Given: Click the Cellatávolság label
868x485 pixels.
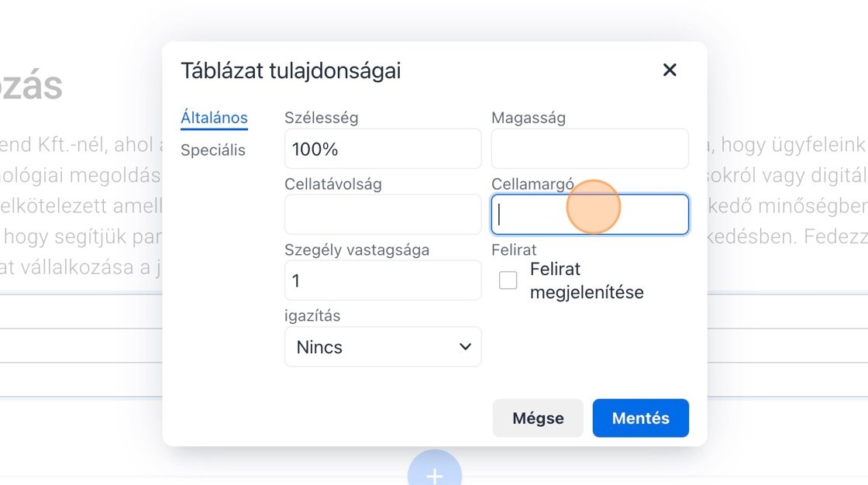Looking at the screenshot, I should pyautogui.click(x=333, y=184).
